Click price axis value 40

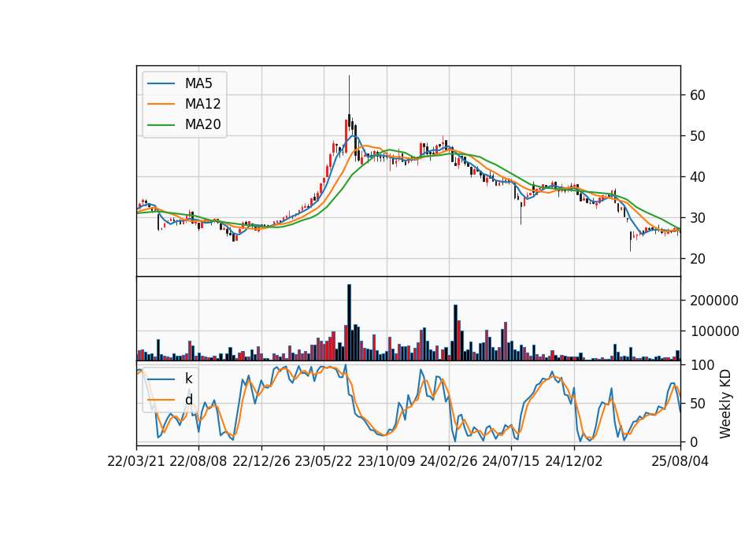pyautogui.click(x=697, y=177)
